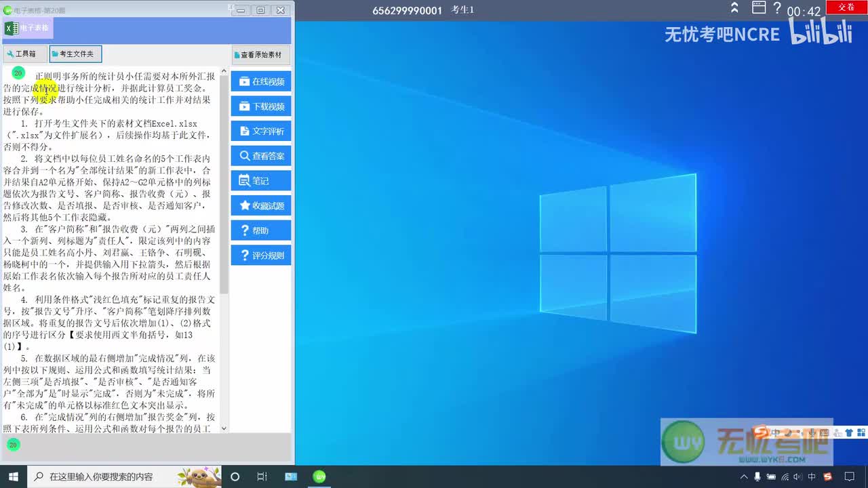Expand hidden system tray icons
Image resolution: width=868 pixels, height=488 pixels.
coord(743,477)
